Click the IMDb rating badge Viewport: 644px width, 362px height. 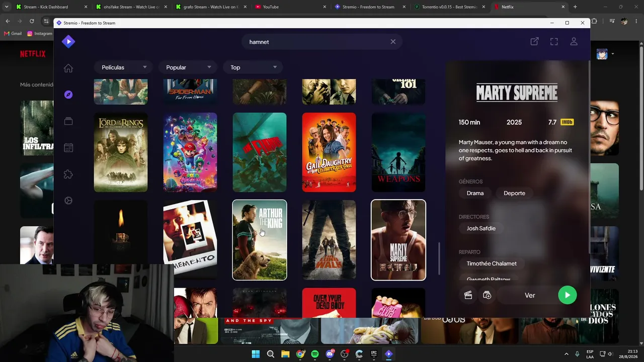567,122
